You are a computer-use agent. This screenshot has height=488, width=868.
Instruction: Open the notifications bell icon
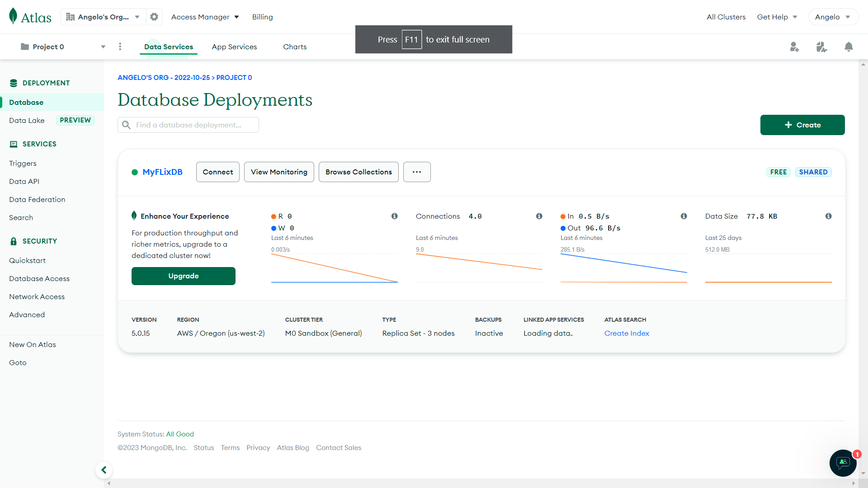[849, 47]
